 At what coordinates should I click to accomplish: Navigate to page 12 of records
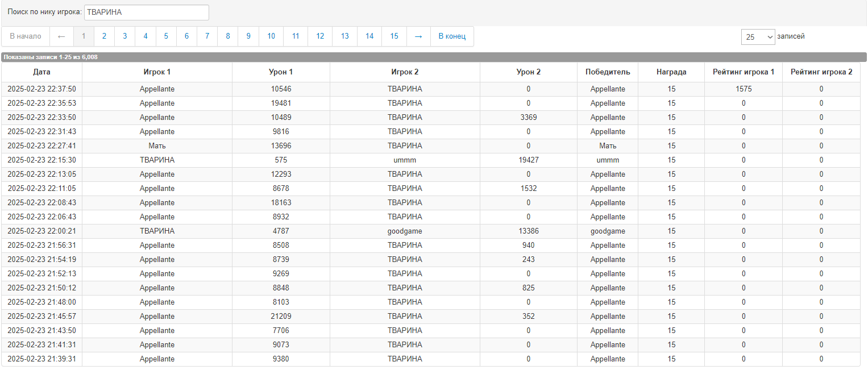[x=320, y=36]
